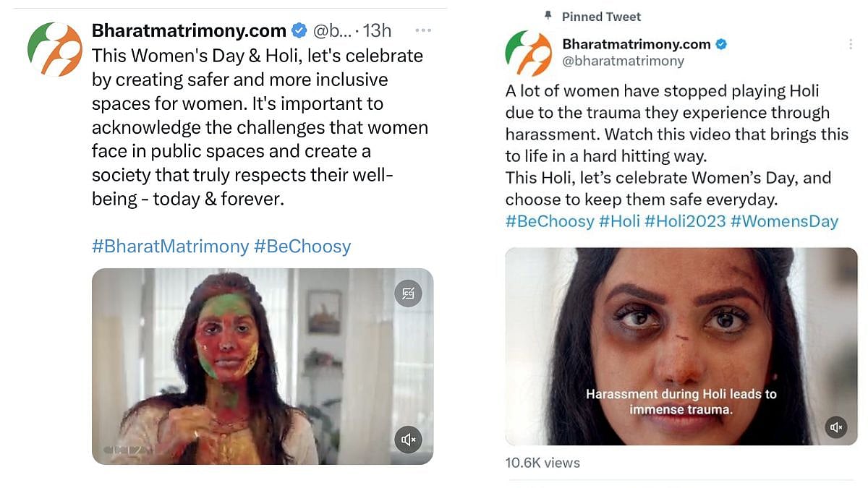Viewport: 868px width, 488px height.
Task: Click the 13h timestamp on left tweet
Action: click(377, 31)
